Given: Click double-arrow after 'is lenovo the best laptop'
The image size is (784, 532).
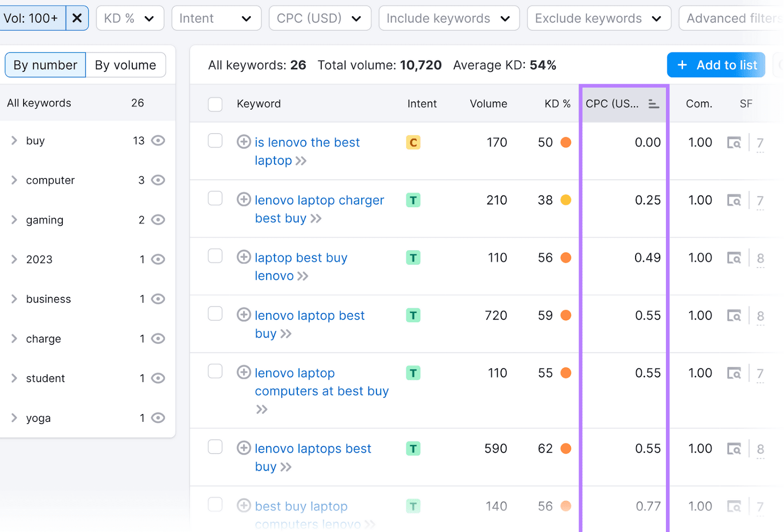Looking at the screenshot, I should pos(301,161).
